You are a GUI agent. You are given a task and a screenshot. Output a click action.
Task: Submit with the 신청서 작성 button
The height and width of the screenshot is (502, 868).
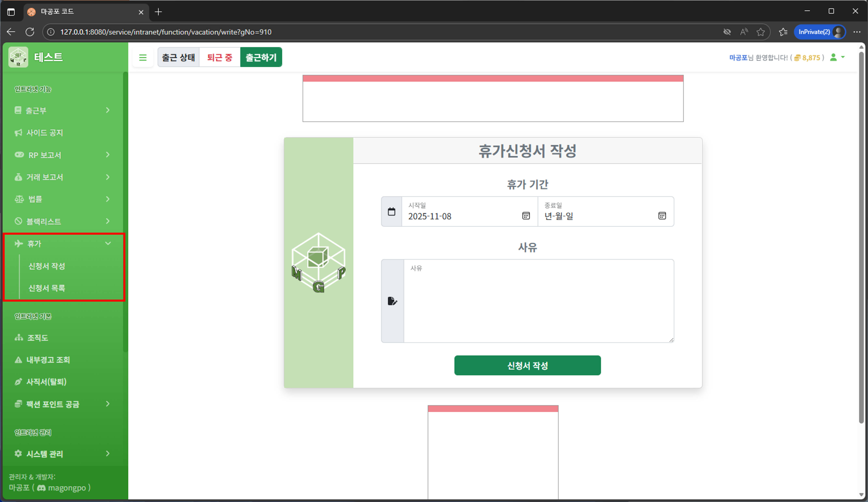point(527,365)
